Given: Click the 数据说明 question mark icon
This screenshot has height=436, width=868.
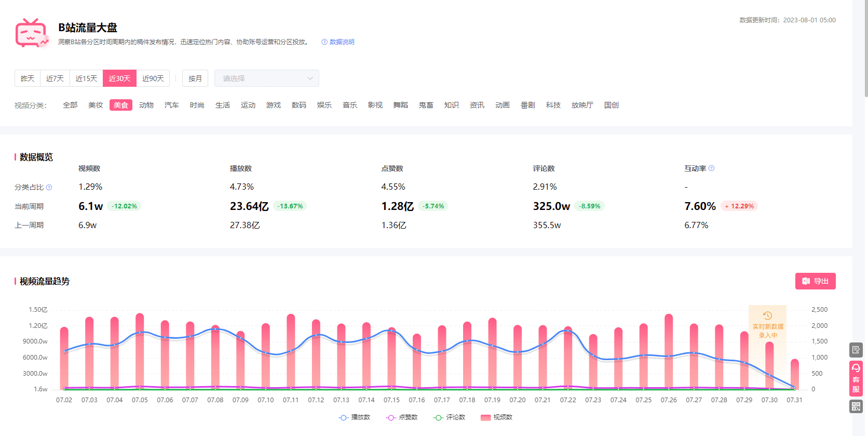Looking at the screenshot, I should pyautogui.click(x=324, y=42).
